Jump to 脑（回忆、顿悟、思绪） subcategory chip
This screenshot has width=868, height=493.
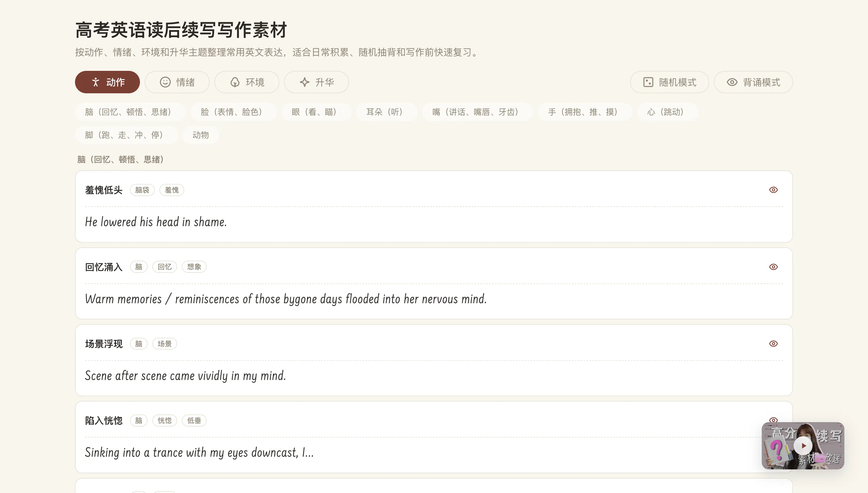coord(130,112)
